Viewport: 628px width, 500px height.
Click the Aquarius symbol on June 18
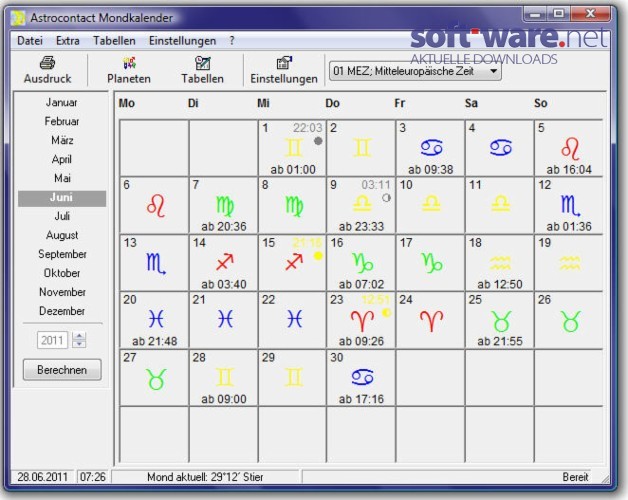coord(500,263)
